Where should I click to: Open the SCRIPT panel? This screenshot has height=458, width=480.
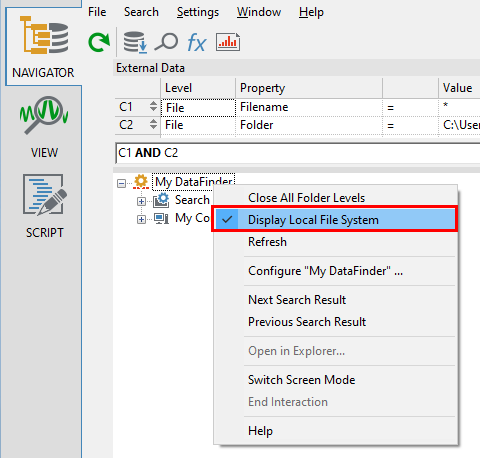(x=44, y=206)
